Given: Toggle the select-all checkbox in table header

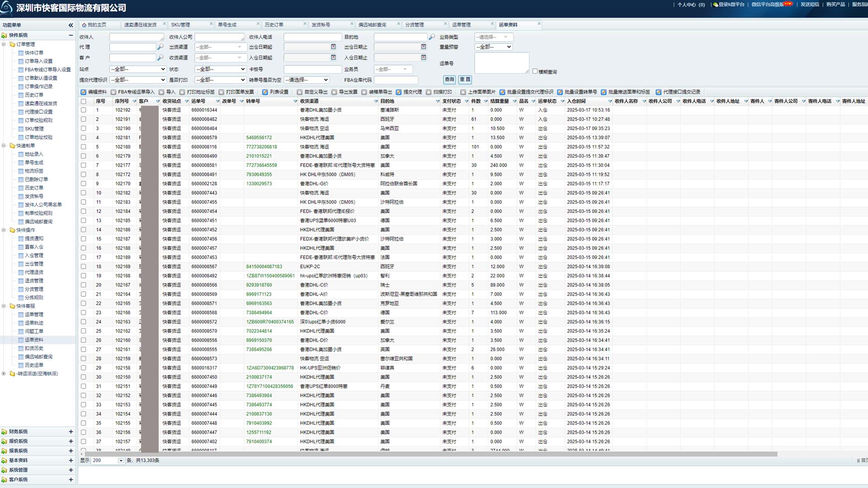Looking at the screenshot, I should 83,101.
